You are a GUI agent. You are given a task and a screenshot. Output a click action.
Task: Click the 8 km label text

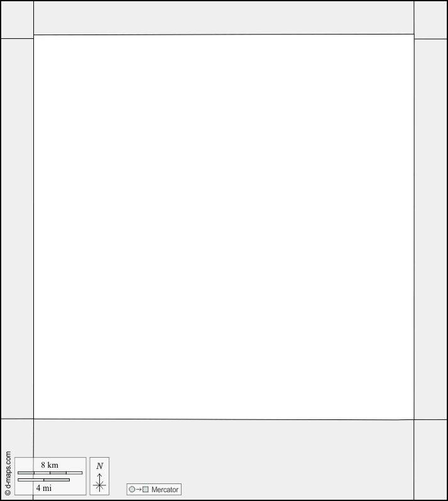point(50,465)
